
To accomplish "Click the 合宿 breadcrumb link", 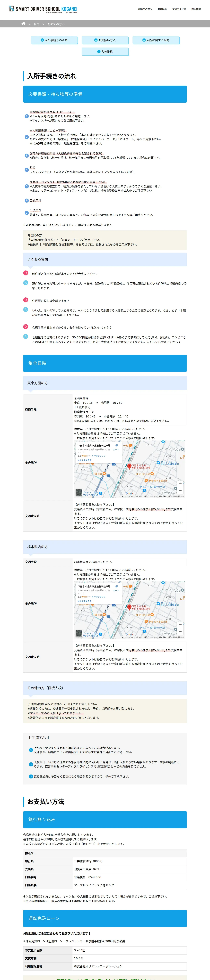I will [37, 24].
